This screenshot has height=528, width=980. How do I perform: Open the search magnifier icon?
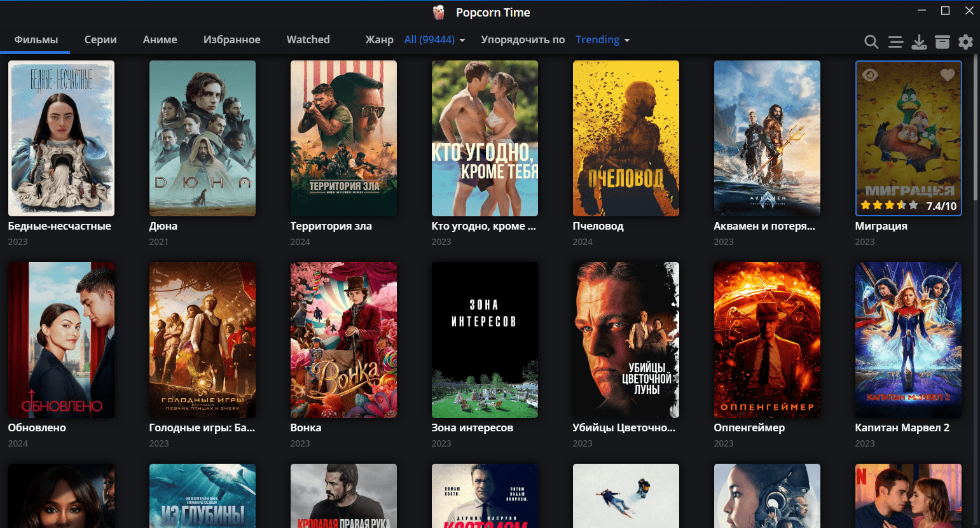(x=871, y=42)
